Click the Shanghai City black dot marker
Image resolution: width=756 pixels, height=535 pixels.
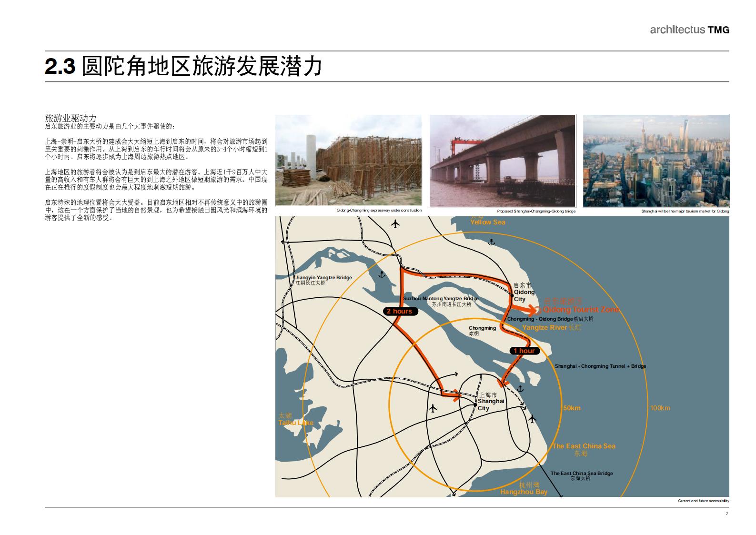coord(475,405)
